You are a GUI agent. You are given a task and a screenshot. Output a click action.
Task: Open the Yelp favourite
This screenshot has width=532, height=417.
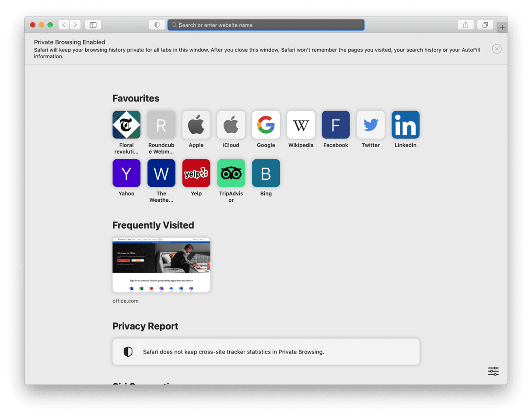196,173
